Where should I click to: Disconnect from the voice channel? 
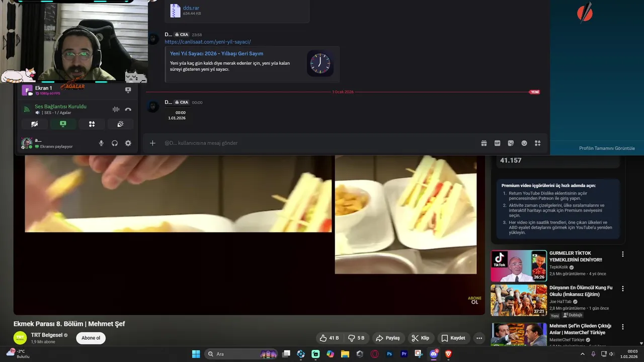tap(128, 109)
